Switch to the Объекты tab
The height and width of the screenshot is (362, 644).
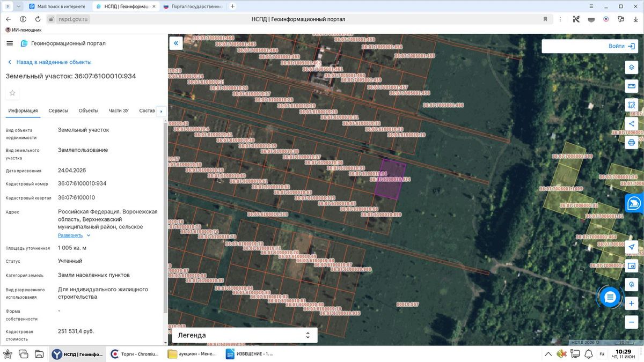(89, 110)
